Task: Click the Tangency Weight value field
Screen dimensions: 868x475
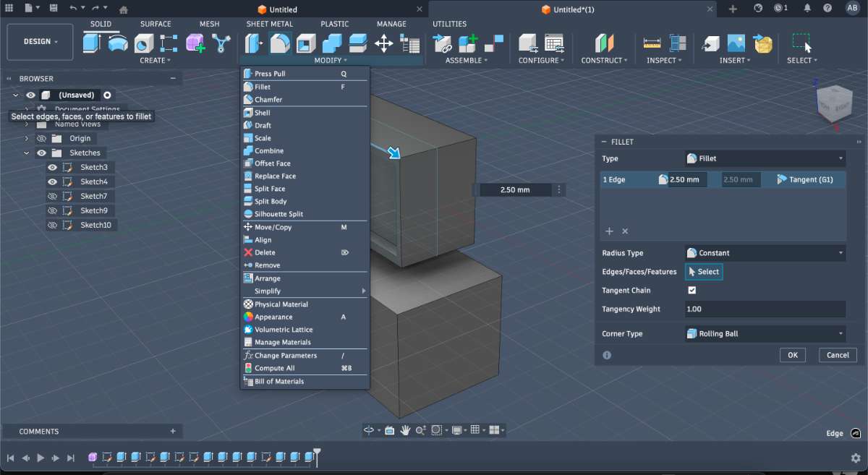Action: coord(765,309)
